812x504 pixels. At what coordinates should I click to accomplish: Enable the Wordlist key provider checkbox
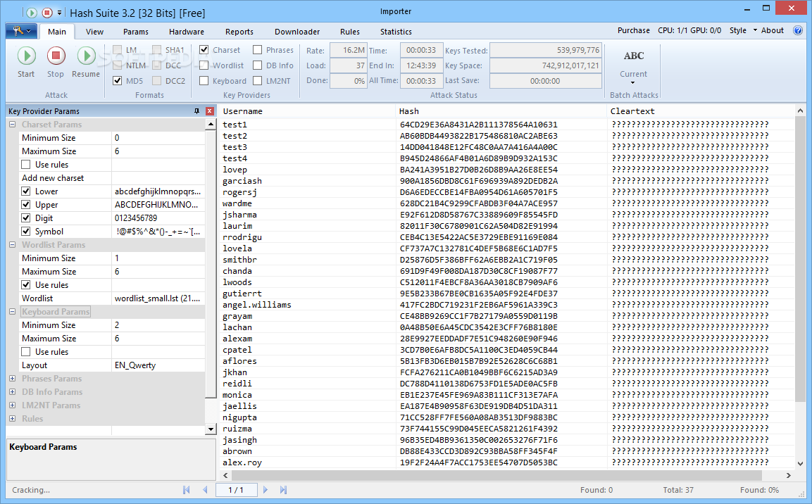(x=204, y=65)
